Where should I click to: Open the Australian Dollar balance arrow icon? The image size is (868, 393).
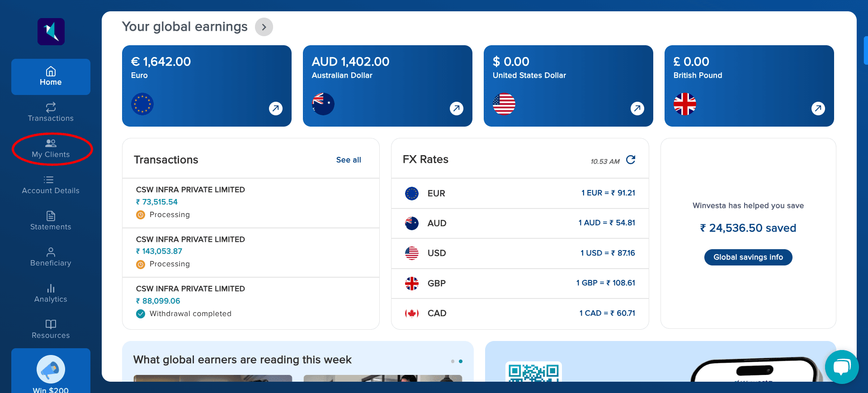click(x=457, y=109)
